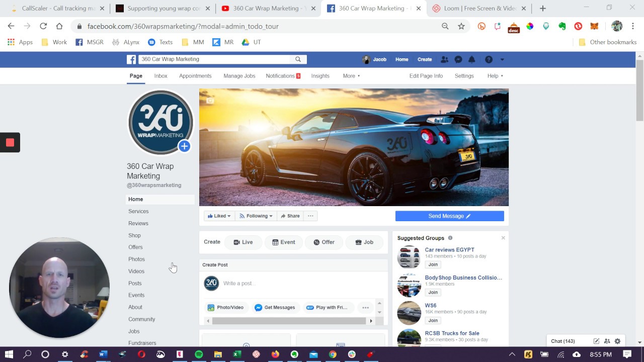Open the Appointments tab

coord(195,76)
